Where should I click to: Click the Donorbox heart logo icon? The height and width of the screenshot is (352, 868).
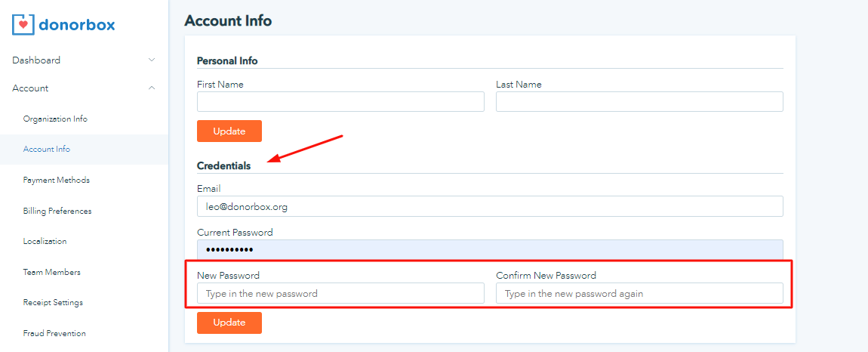pos(24,24)
